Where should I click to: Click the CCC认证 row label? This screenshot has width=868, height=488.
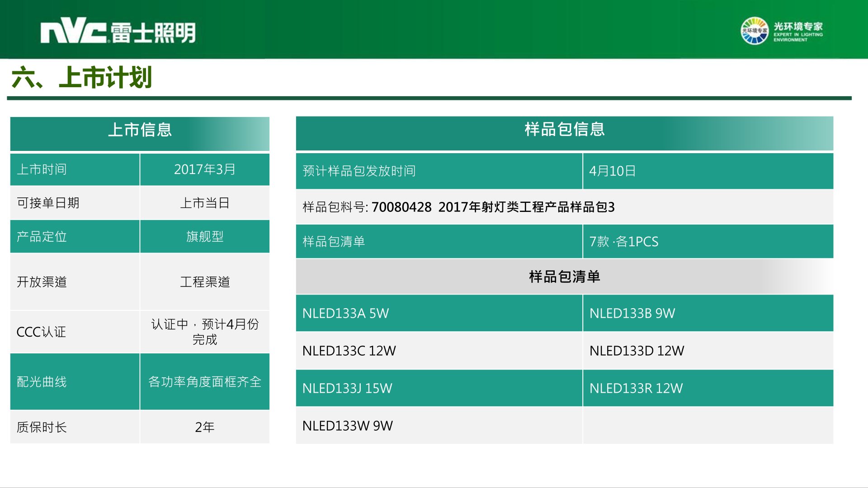(41, 332)
